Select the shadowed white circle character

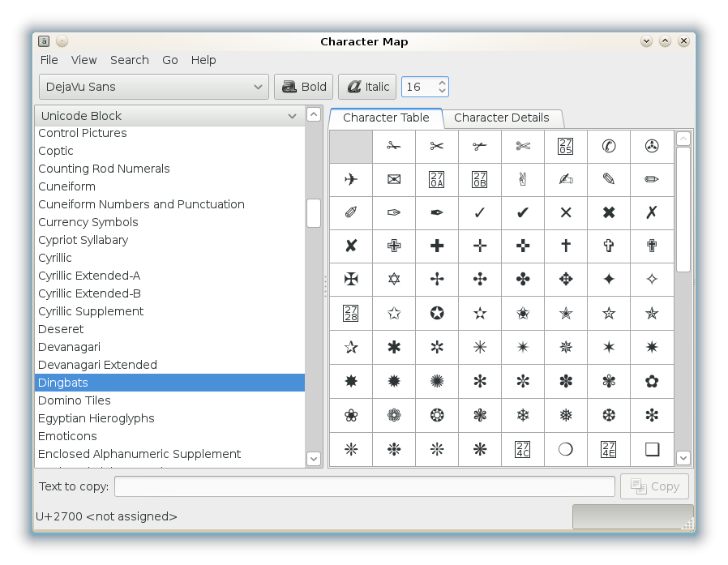click(x=565, y=449)
